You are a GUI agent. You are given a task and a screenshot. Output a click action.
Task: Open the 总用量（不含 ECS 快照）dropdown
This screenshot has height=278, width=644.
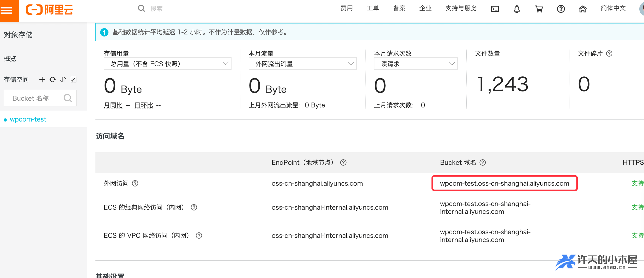click(168, 64)
